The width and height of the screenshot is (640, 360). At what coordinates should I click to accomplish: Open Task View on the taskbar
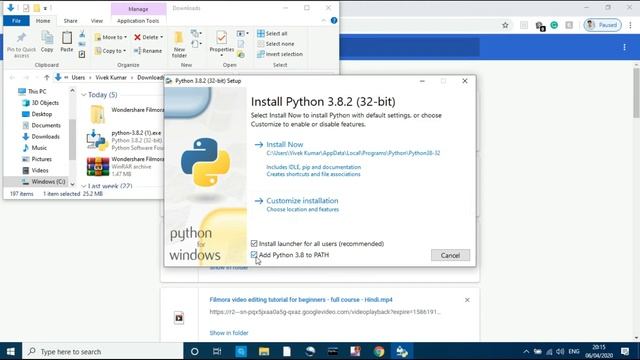point(217,351)
